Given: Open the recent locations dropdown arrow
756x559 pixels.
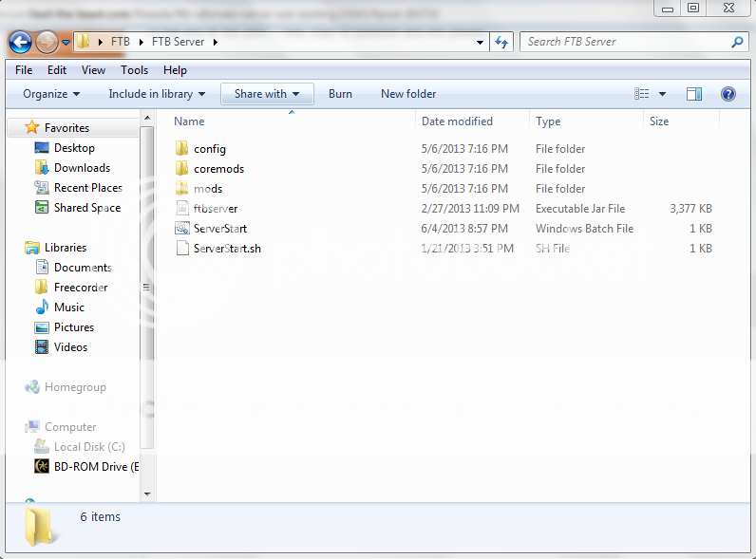Looking at the screenshot, I should pos(66,43).
